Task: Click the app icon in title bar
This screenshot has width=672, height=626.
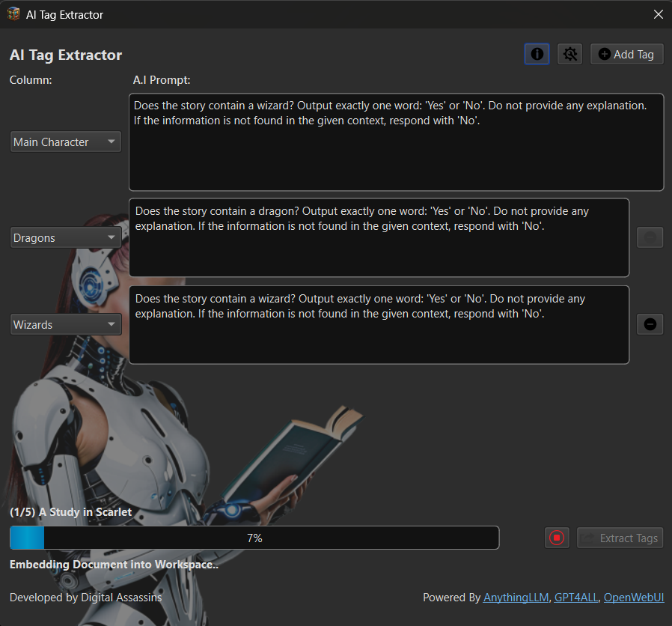Action: tap(13, 14)
